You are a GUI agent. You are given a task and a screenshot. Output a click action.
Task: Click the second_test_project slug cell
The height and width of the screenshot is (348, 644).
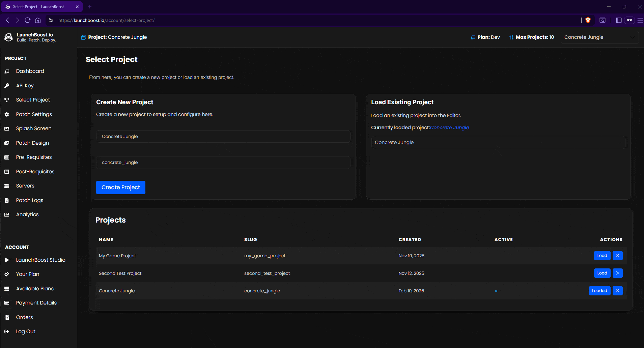[x=267, y=273]
